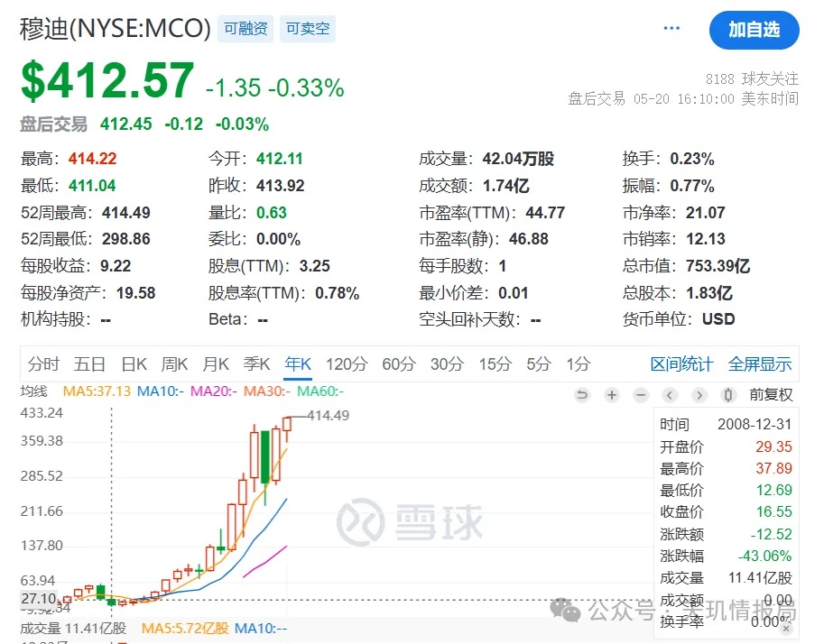824x644 pixels.
Task: Click the volume MA5:5.72亿股 label
Action: [x=185, y=629]
